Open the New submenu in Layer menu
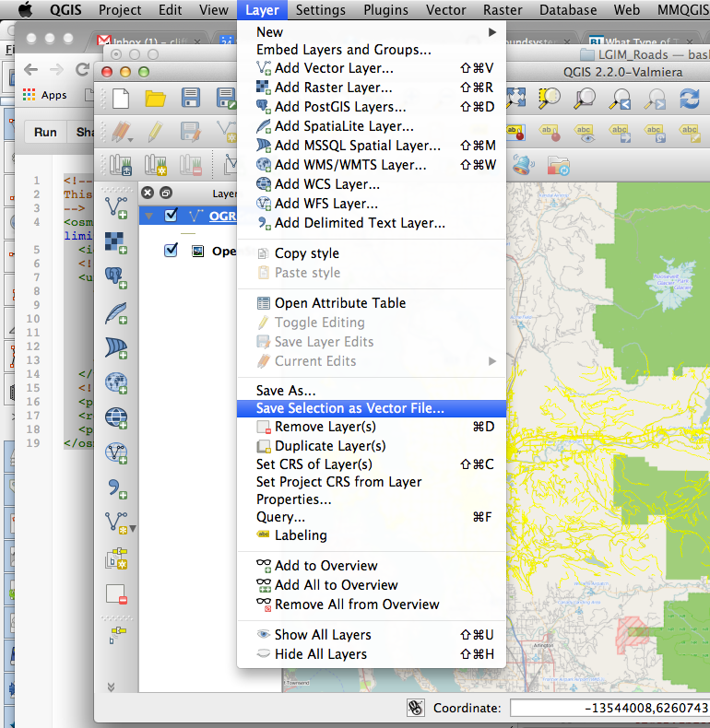Image resolution: width=710 pixels, height=728 pixels. [372, 32]
